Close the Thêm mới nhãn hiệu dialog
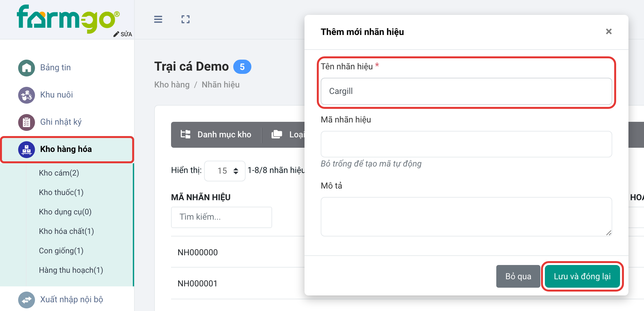 609,31
